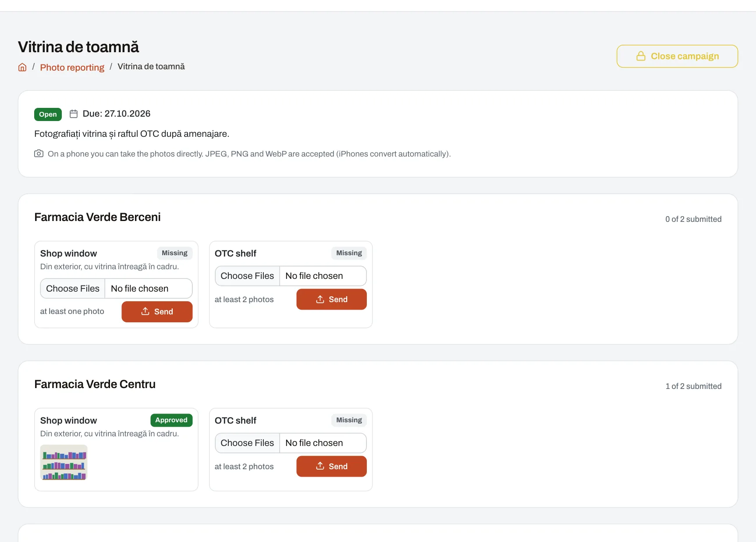Image resolution: width=756 pixels, height=542 pixels.
Task: Click the 'at least one photo' note
Action: click(x=72, y=311)
